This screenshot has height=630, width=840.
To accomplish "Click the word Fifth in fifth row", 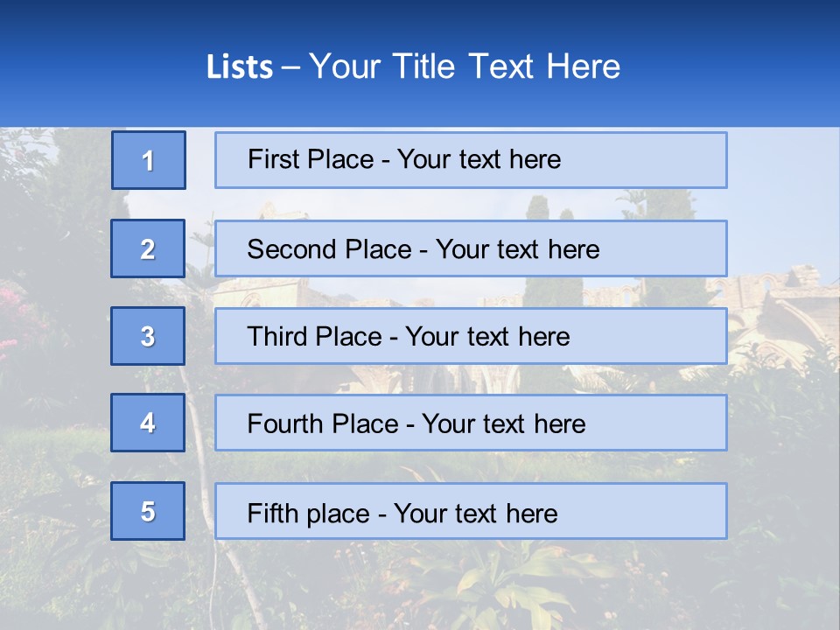I will pyautogui.click(x=270, y=513).
